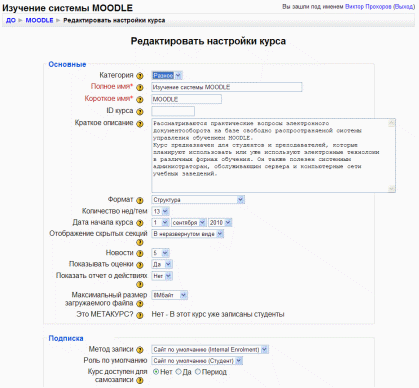Click the Выход logout link
Screen dimensions: 419x388
tap(404, 7)
